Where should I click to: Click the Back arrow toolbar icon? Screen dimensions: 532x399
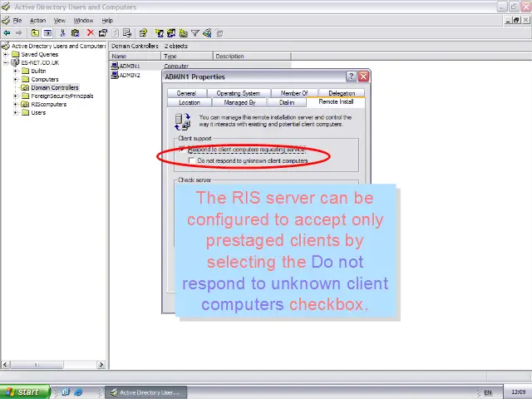click(7, 33)
